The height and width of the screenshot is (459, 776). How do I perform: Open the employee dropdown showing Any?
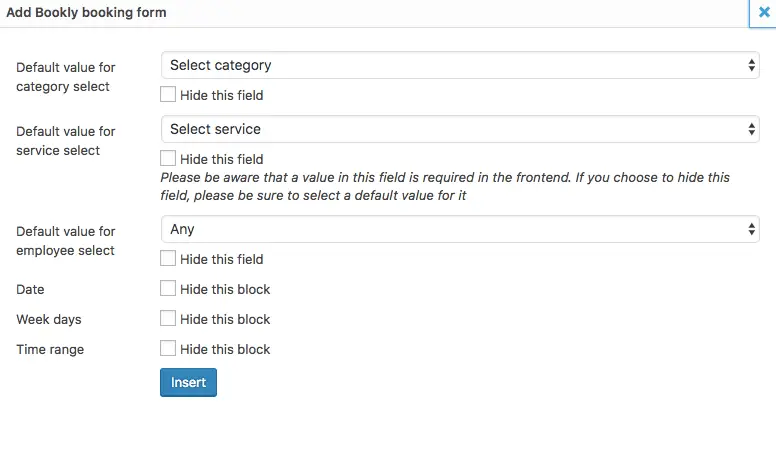460,229
